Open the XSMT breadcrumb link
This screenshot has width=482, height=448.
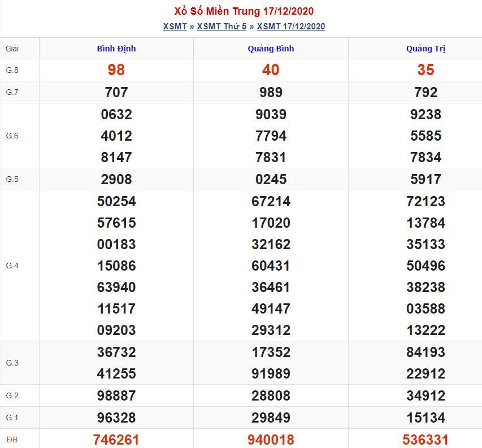175,27
